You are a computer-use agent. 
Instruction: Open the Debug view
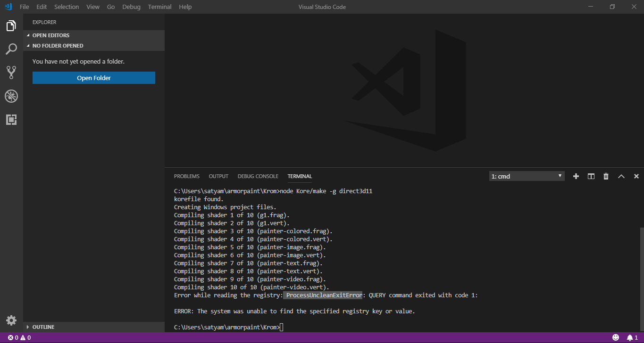(11, 96)
